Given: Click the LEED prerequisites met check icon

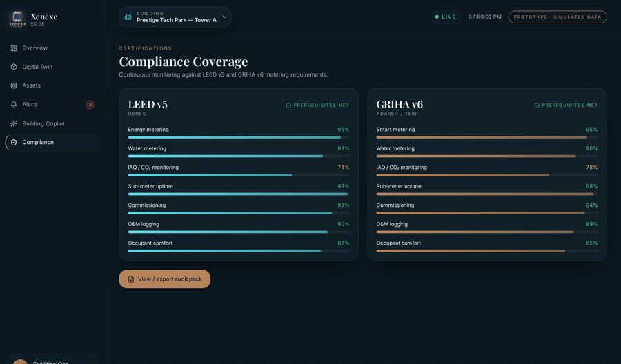Looking at the screenshot, I should [288, 105].
